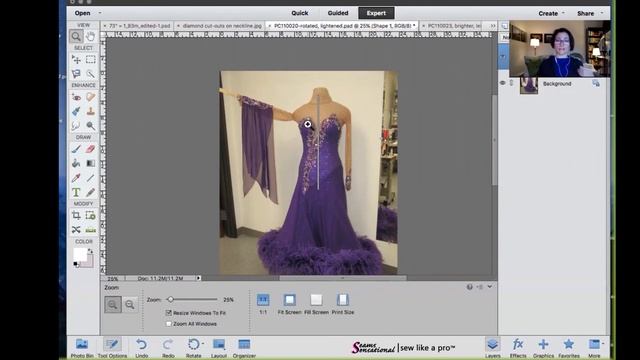
Task: Click the Open button
Action: (82, 13)
